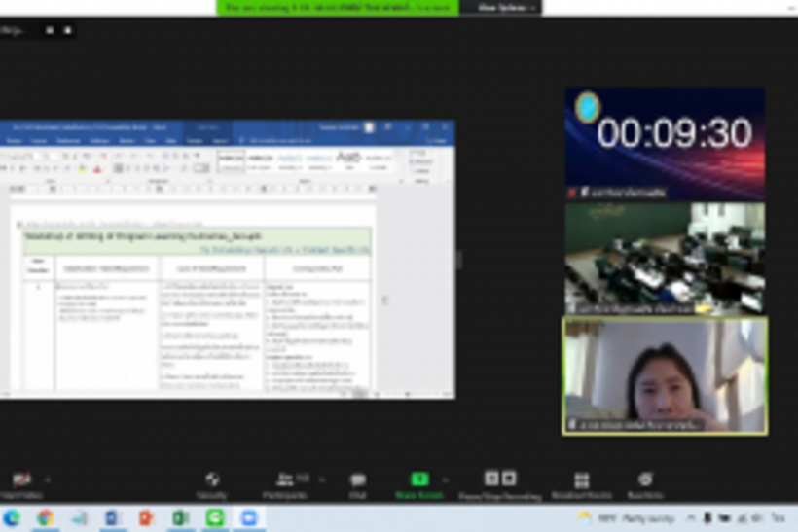This screenshot has width=798, height=532.
Task: Open the Table Tools Design tab in Word
Action: coord(195,140)
